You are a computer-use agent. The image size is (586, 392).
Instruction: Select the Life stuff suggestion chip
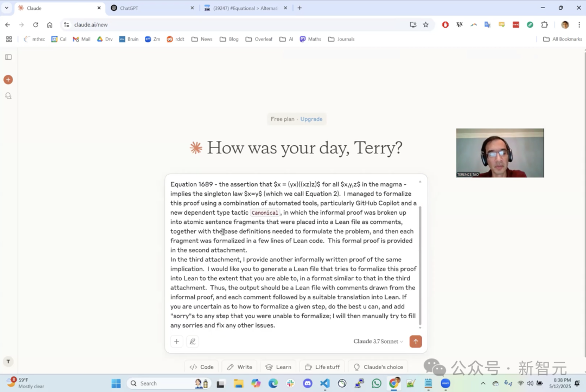[322, 367]
